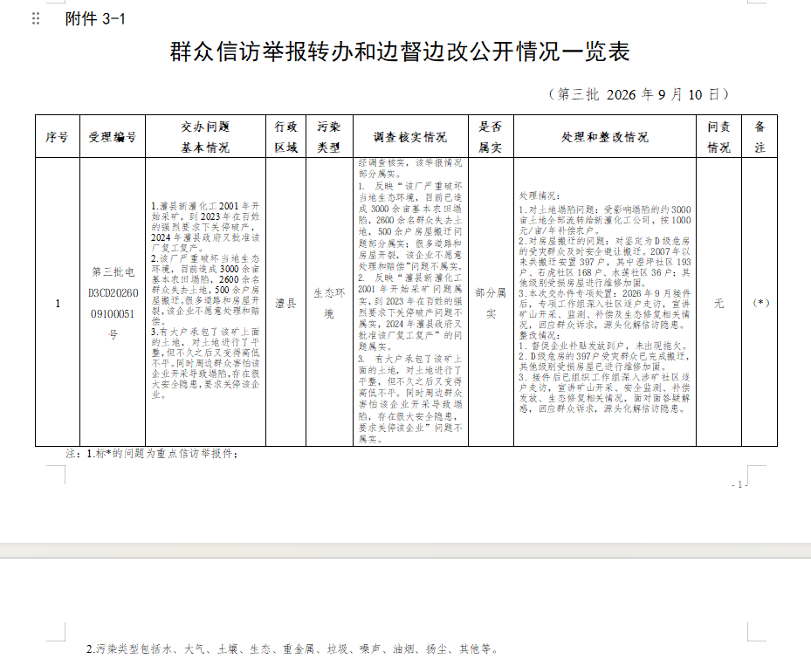
Task: Click the title 群众信访举报转办和边督边改公开情况一览表
Action: (400, 51)
